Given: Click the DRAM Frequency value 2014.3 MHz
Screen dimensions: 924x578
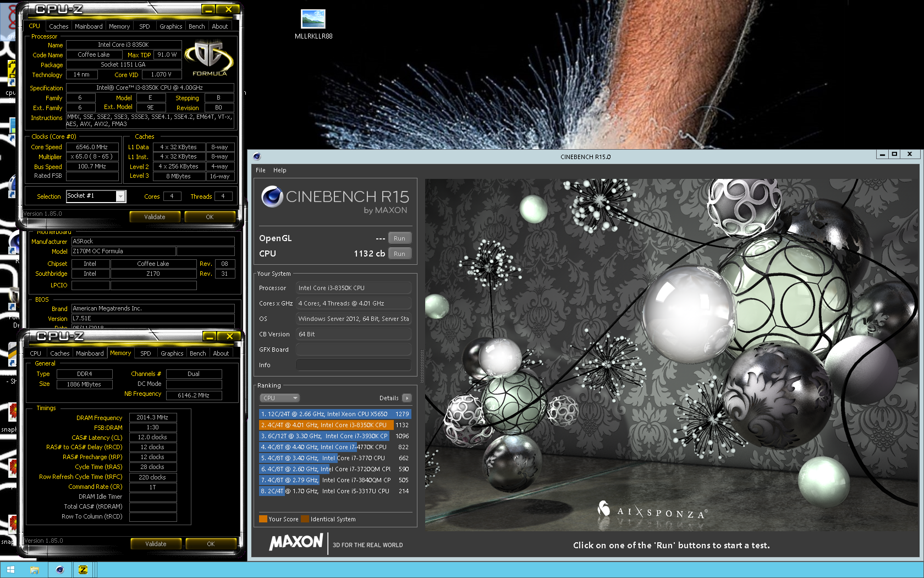Looking at the screenshot, I should tap(152, 417).
